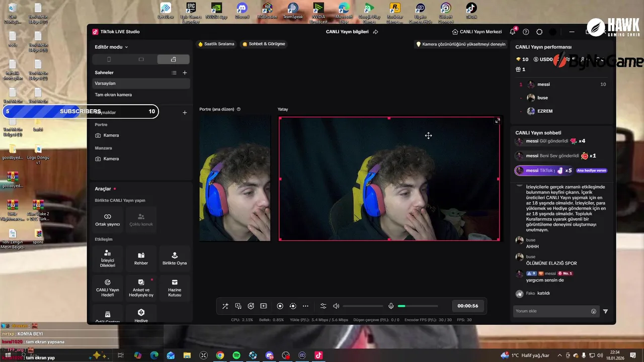The height and width of the screenshot is (362, 644).
Task: Open Birlikte Oyna tool
Action: (175, 259)
